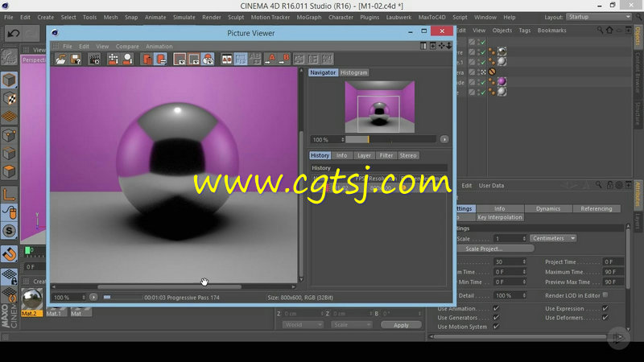644x362 pixels.
Task: Open Layout Startup dropdown
Action: (x=598, y=17)
